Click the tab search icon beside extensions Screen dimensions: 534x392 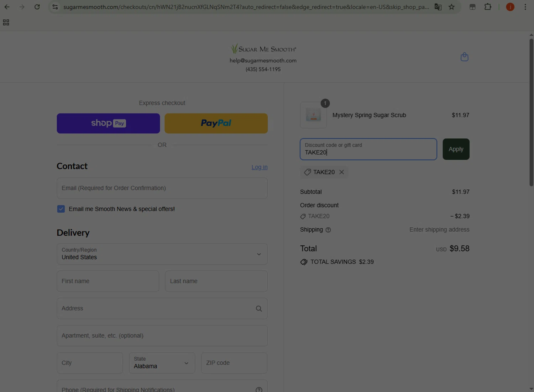point(472,7)
